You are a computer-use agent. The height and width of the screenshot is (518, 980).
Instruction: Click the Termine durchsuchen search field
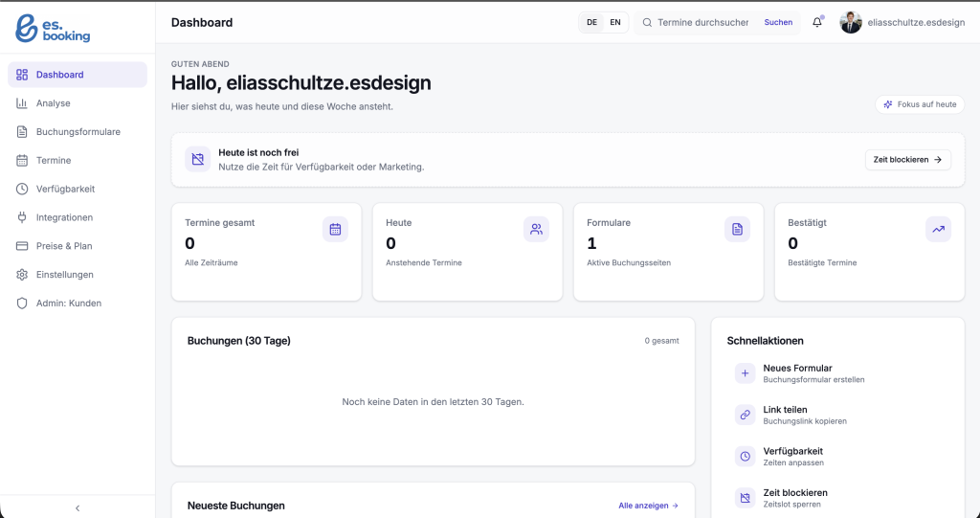pyautogui.click(x=703, y=23)
